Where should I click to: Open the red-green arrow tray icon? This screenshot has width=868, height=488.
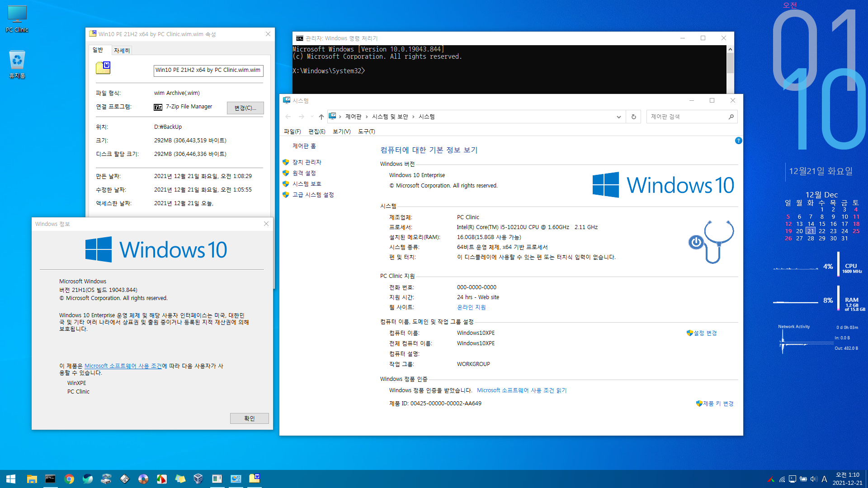click(x=771, y=479)
